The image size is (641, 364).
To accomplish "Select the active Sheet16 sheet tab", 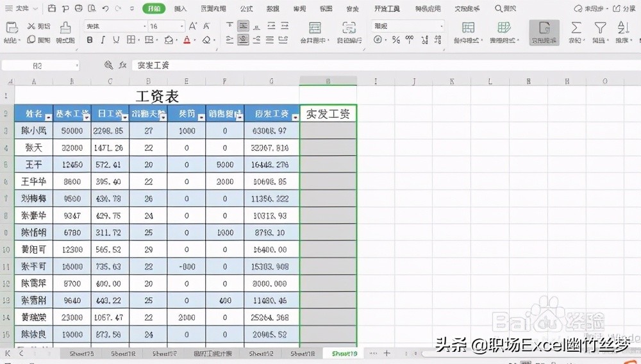I will click(344, 353).
